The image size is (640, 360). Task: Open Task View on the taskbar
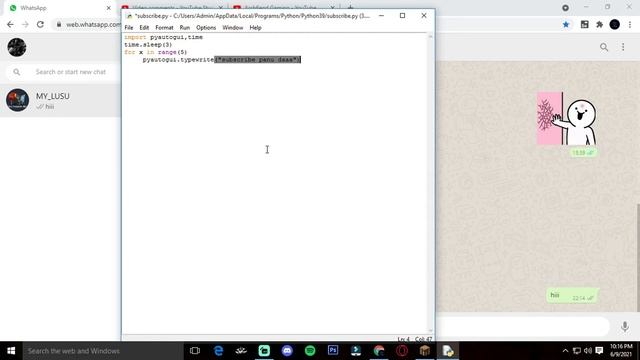[x=195, y=351]
